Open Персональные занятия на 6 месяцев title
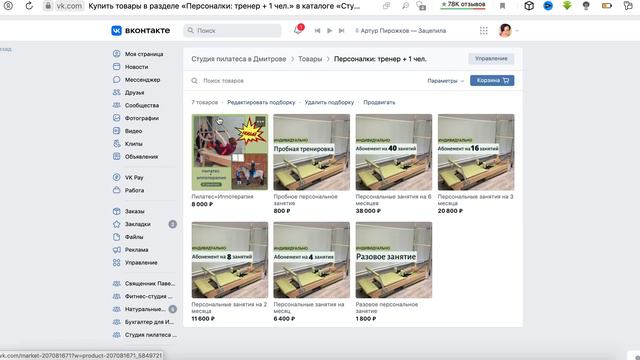Screen dimensions: 640x360 pos(393,200)
